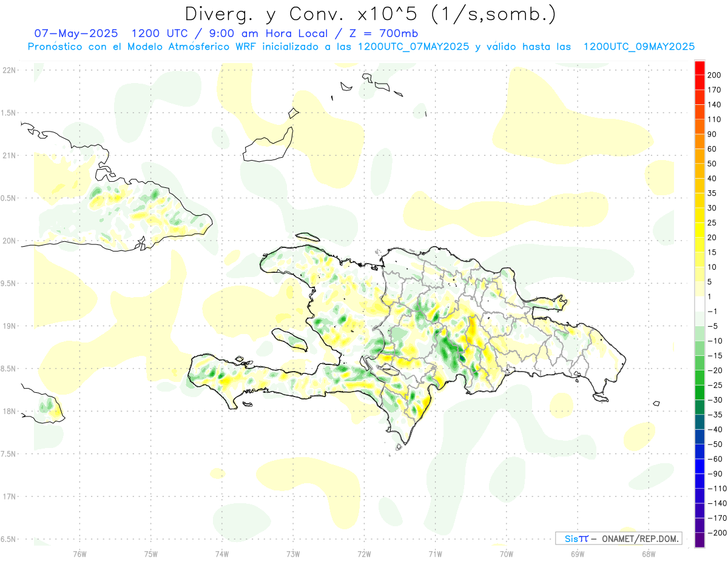Viewport: 728px width, 562px height.
Task: Click the '9.5N' latitude label
Action: 9,283
